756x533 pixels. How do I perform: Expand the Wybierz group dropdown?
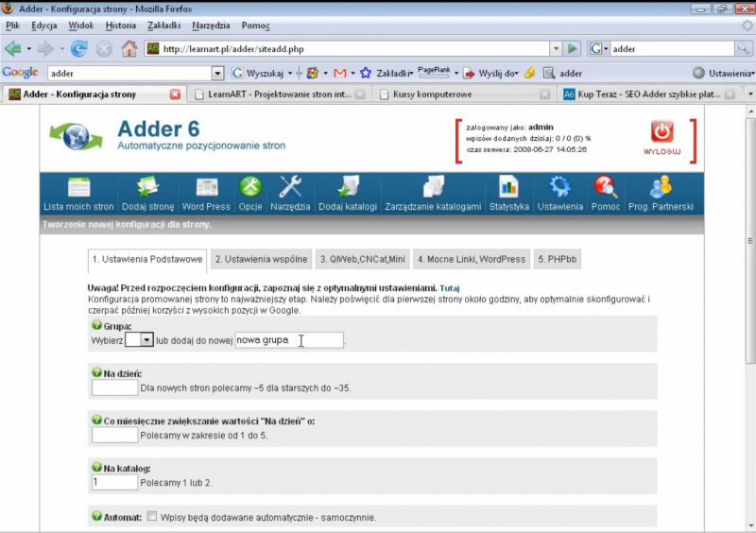(x=146, y=339)
